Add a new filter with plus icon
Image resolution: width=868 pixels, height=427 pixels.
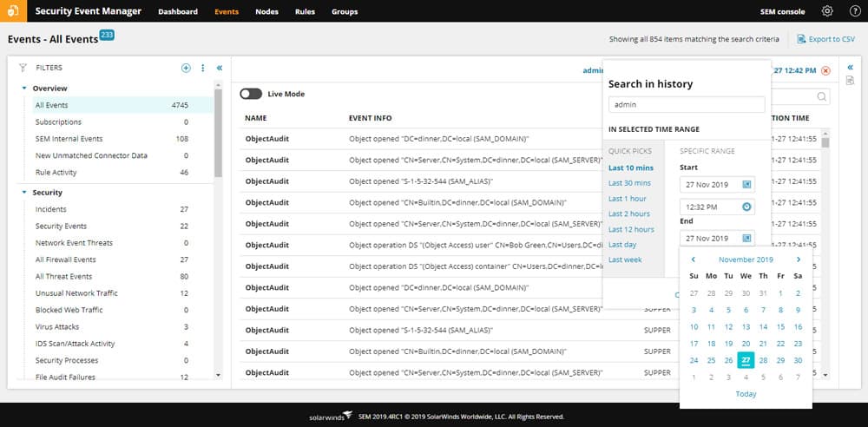186,68
